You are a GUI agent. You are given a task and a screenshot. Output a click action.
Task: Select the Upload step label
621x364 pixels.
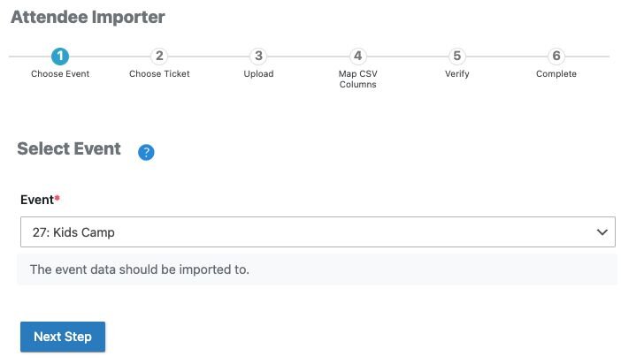click(x=258, y=74)
